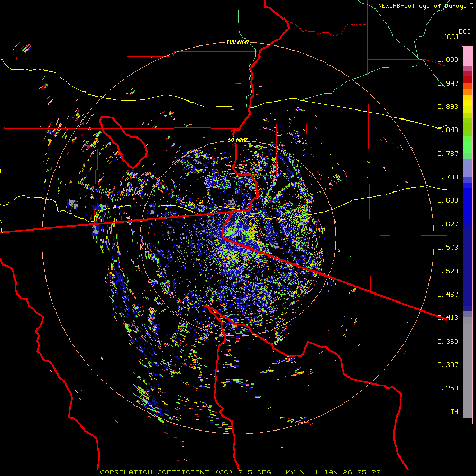This screenshot has width=476, height=476.
Task: Pick the orange segment of color bar
Action: click(467, 91)
